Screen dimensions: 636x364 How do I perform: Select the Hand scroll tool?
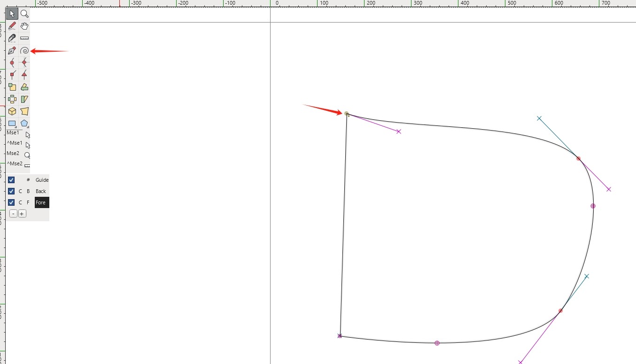(x=24, y=26)
